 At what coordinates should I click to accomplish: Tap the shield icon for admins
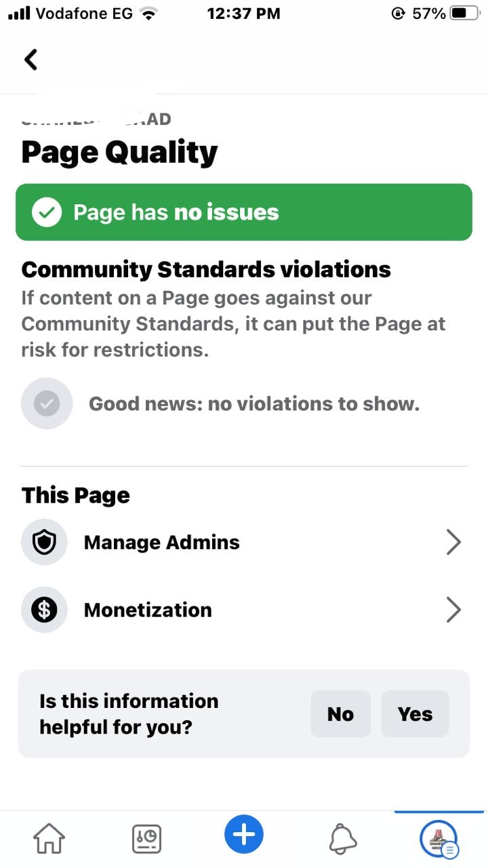click(x=44, y=542)
